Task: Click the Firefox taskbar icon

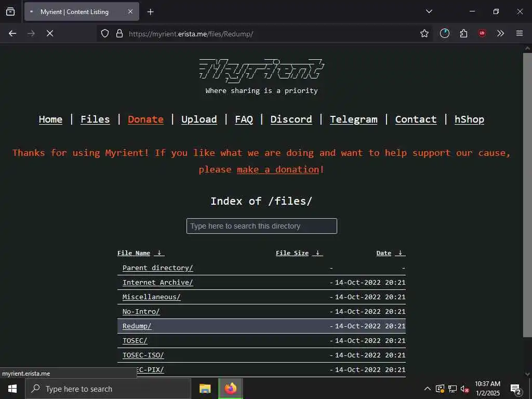Action: [x=230, y=389]
